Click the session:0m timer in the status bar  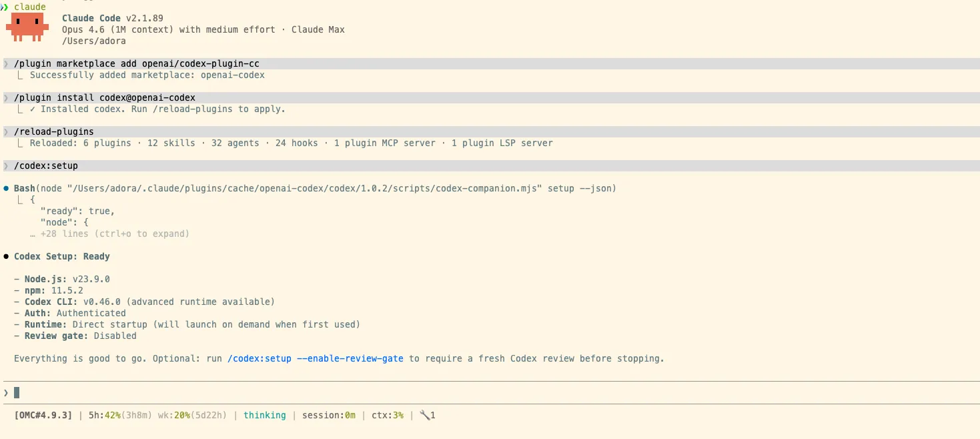(329, 414)
